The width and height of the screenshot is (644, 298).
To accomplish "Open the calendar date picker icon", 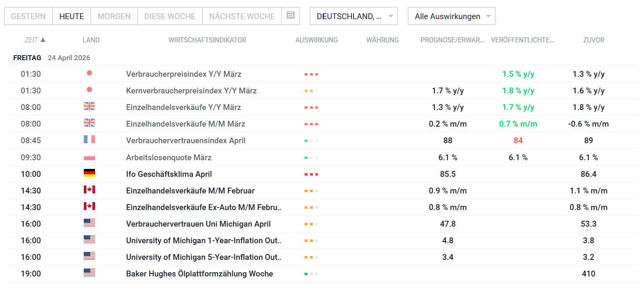I will 290,16.
